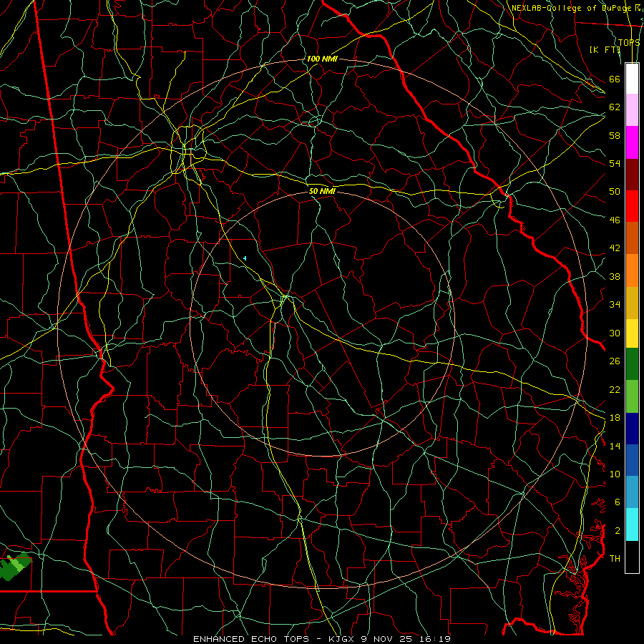Click the "50" legend value
Image resolution: width=644 pixels, height=644 pixels.
point(615,192)
